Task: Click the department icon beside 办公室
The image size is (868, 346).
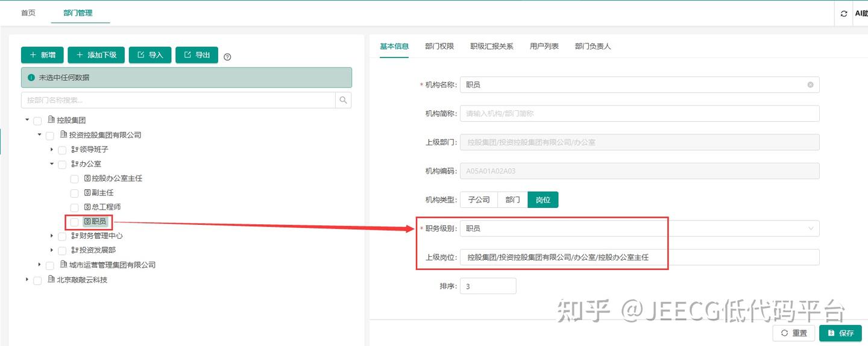Action: click(x=75, y=164)
